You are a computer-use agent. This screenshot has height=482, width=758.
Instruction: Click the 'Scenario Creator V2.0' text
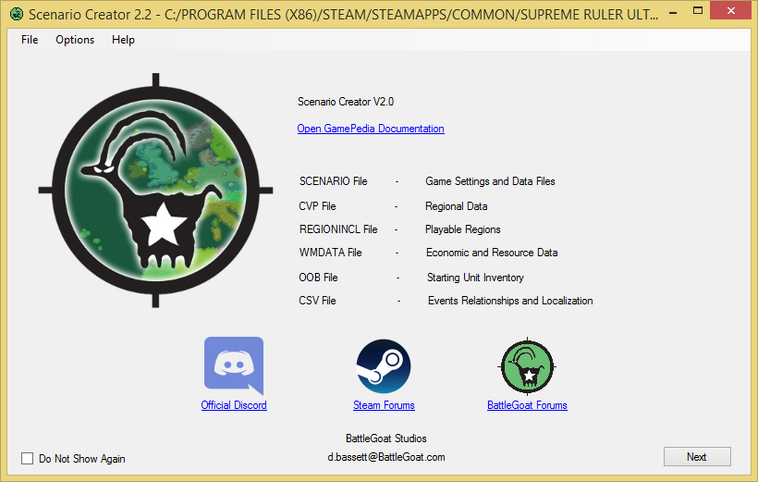click(346, 102)
